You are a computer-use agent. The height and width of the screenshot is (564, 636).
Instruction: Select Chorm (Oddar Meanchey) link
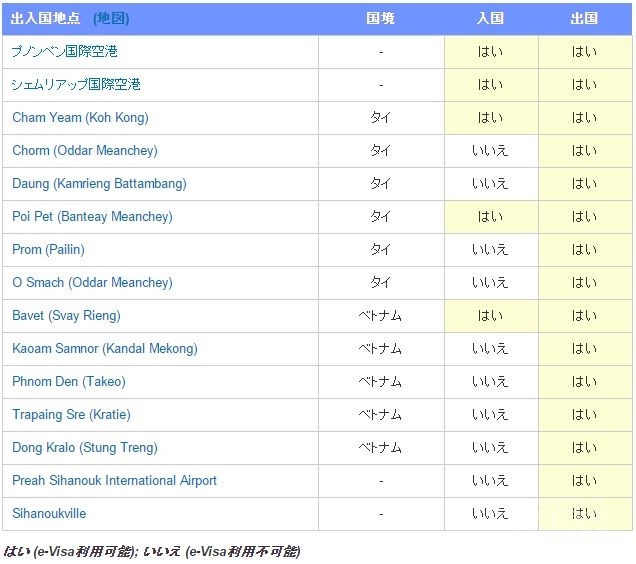pyautogui.click(x=85, y=151)
